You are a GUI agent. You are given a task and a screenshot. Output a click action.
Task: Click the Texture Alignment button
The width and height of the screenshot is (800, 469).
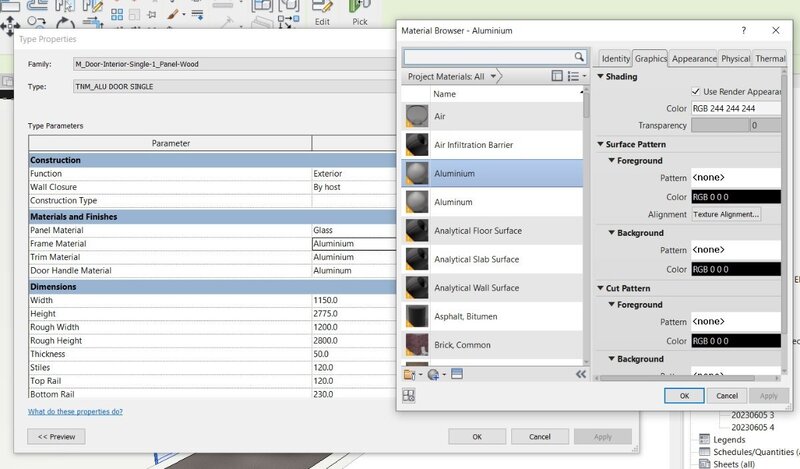726,214
